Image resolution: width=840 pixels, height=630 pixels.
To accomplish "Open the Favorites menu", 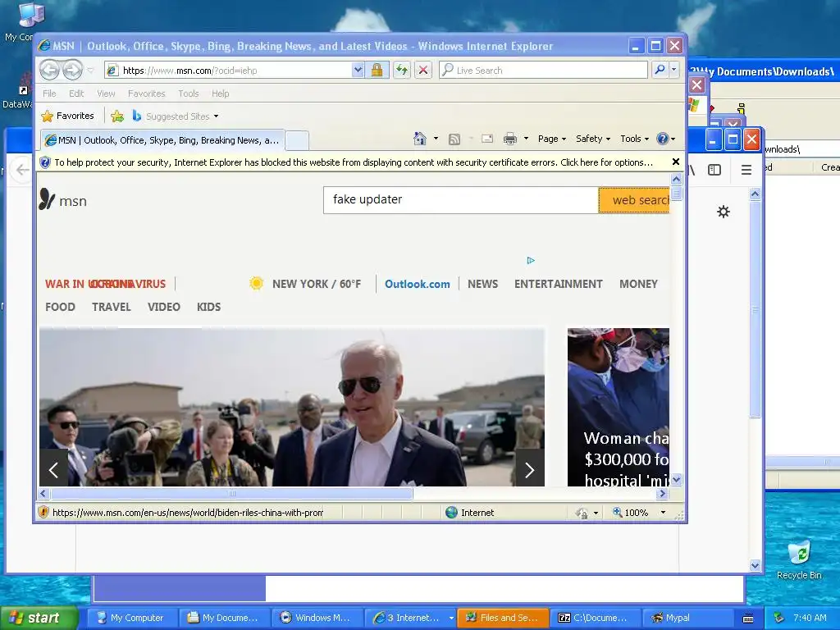I will pyautogui.click(x=146, y=94).
